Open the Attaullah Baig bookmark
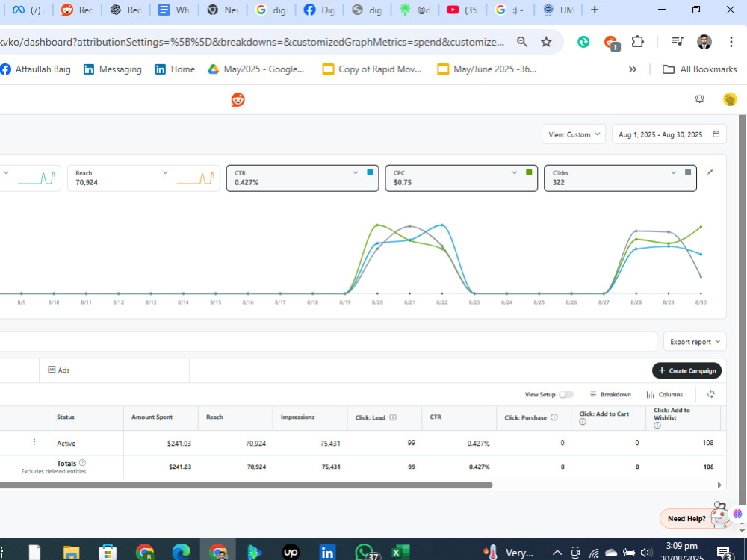 click(x=36, y=69)
